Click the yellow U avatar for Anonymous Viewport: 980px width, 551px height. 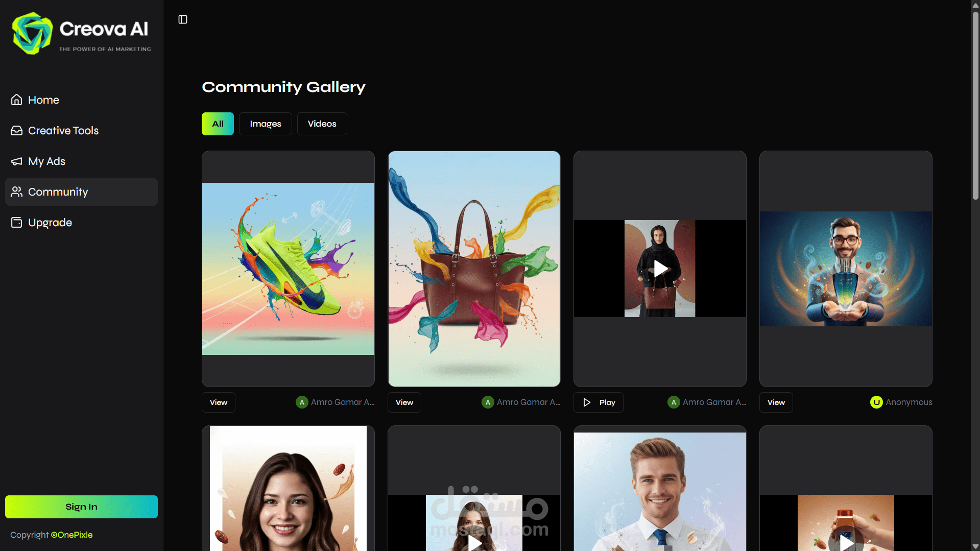click(x=876, y=402)
